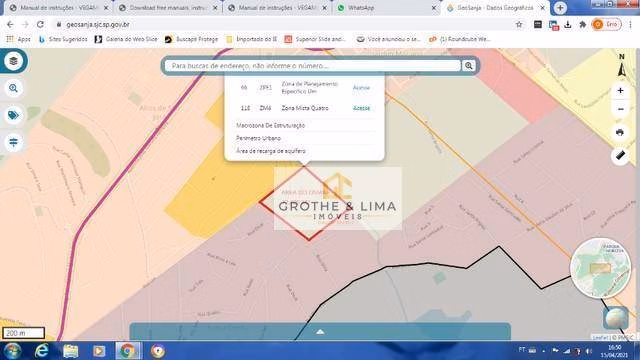The image size is (640, 360).
Task: Go back with browser back arrow
Action: pos(10,24)
